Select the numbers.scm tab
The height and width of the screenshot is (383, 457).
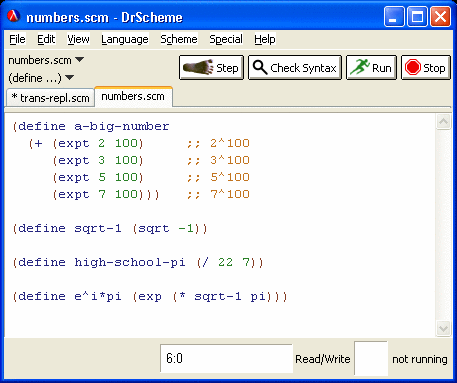[x=133, y=97]
